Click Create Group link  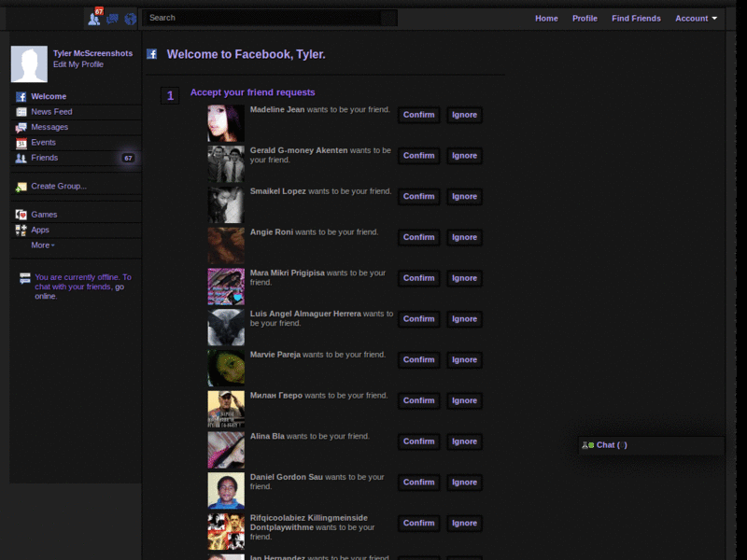pos(59,186)
